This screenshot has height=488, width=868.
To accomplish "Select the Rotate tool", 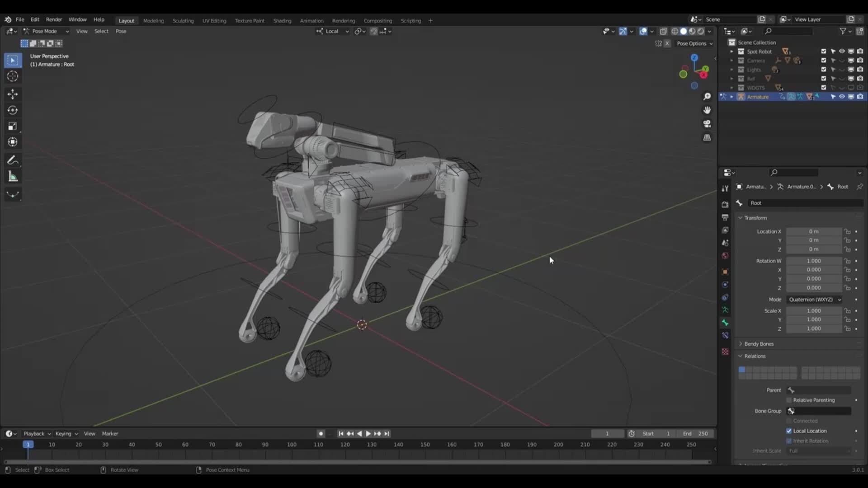I will pyautogui.click(x=13, y=110).
